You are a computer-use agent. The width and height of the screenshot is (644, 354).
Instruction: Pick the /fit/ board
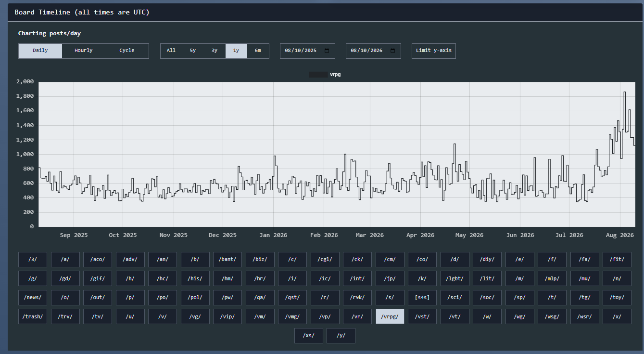[x=617, y=260]
